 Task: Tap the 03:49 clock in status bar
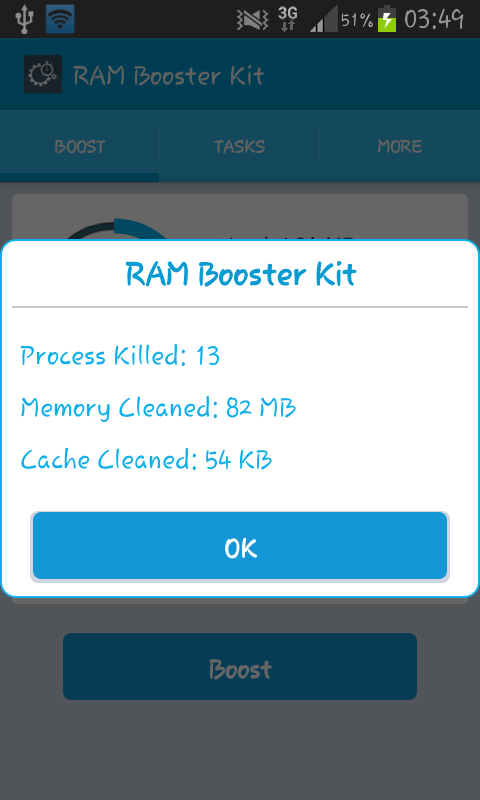coord(434,20)
